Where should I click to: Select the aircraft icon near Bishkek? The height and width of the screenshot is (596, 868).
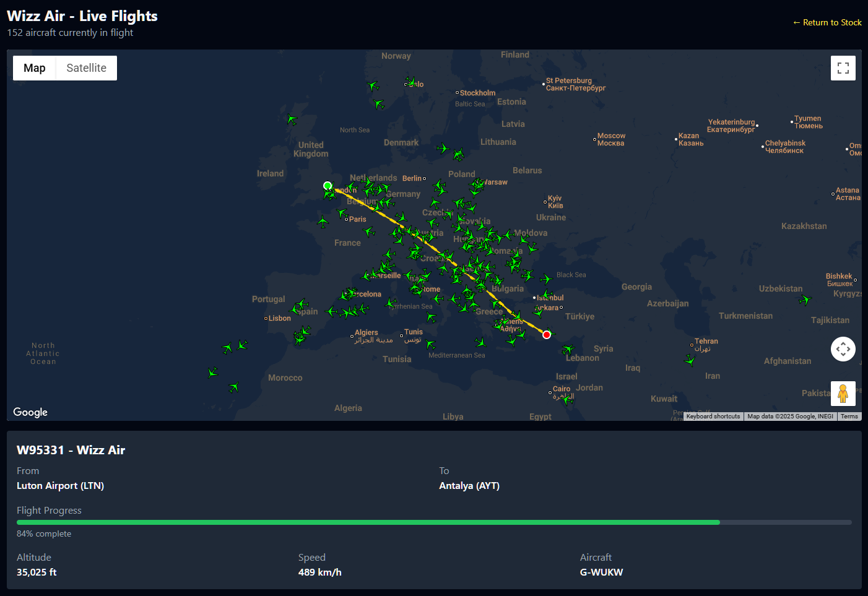point(805,300)
